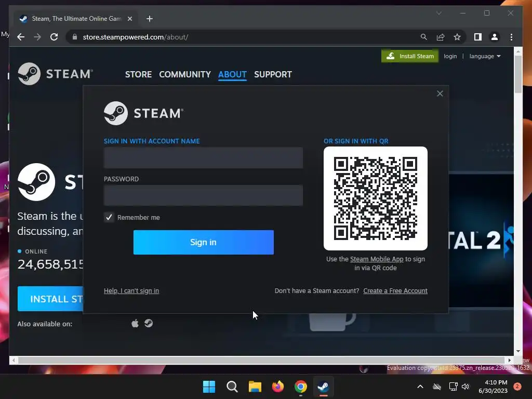Reload the Steam page
The width and height of the screenshot is (532, 399).
(54, 37)
